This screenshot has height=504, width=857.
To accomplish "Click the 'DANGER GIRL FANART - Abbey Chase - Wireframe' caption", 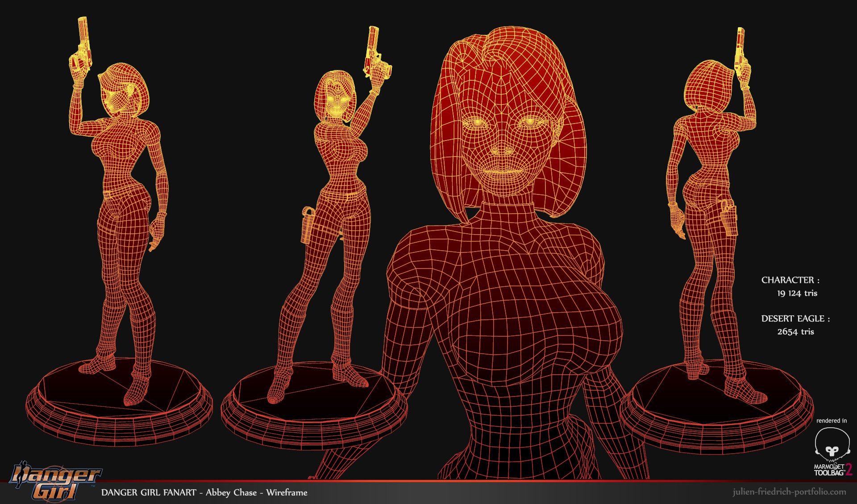I will (204, 492).
